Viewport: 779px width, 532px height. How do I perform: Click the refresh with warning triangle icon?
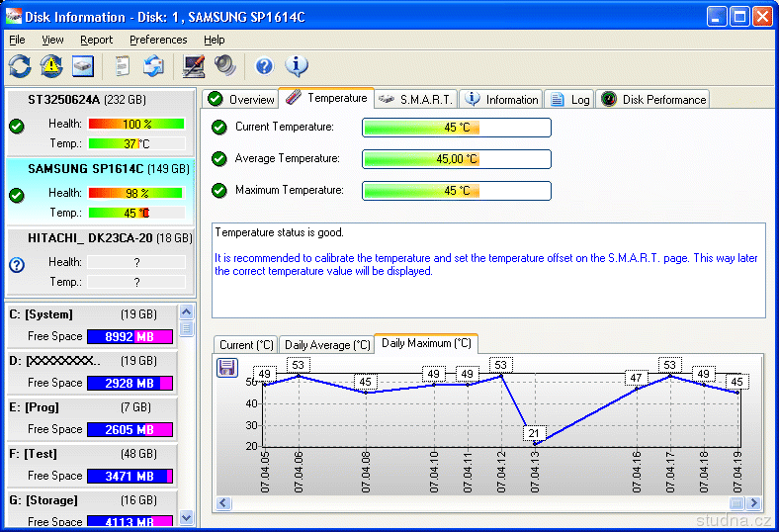51,66
